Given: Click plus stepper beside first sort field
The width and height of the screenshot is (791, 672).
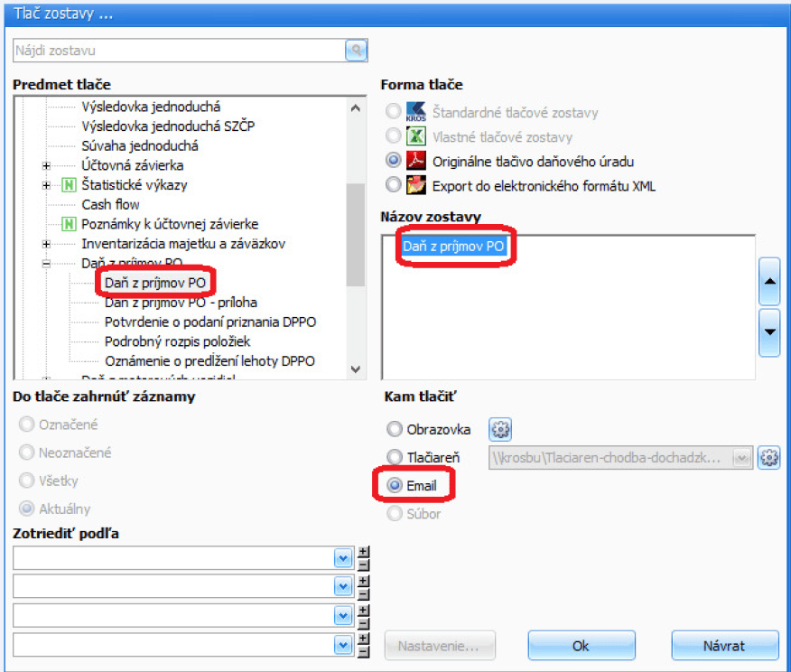Looking at the screenshot, I should click(x=363, y=552).
